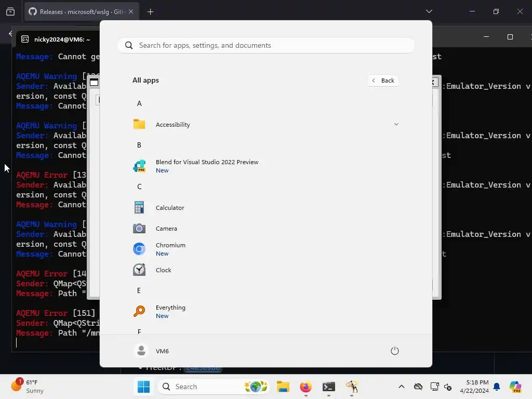
Task: Click the muted volume tray icon
Action: [447, 387]
